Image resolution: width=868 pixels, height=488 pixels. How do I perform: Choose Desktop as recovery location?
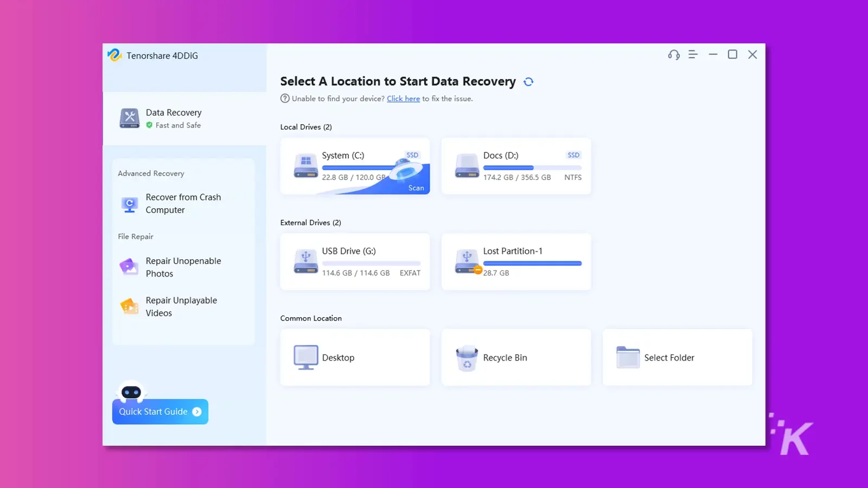point(355,357)
